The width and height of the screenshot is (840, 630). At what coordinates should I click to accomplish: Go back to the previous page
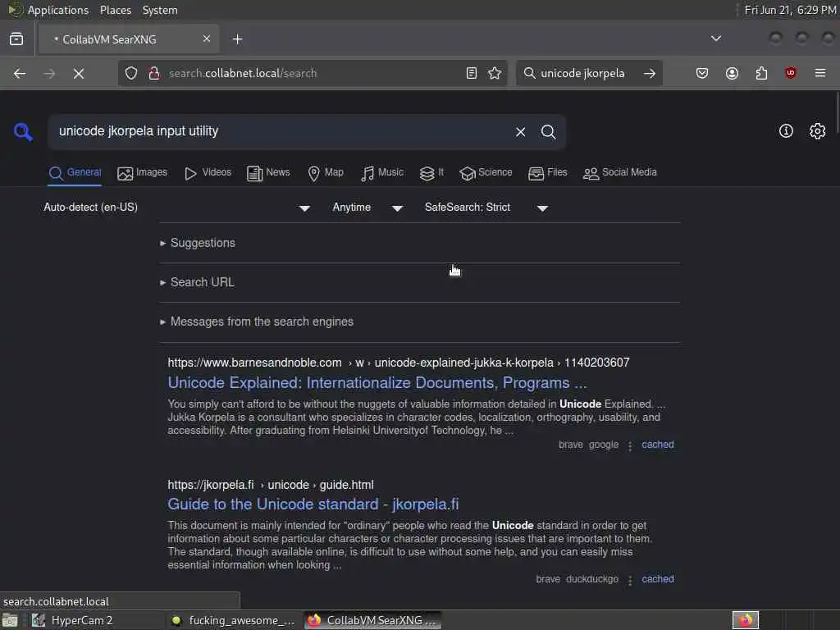tap(20, 73)
